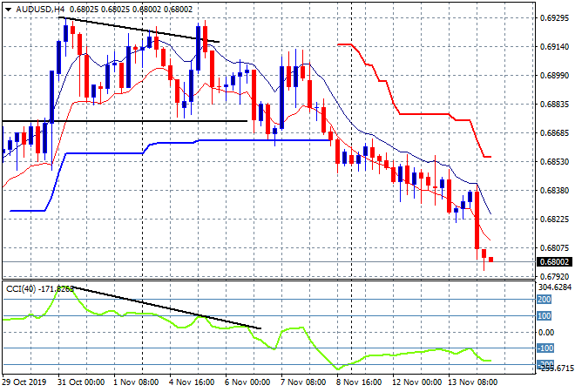Select the last small red candle near 0.68002
Screen dimensions: 575x392
[491, 260]
